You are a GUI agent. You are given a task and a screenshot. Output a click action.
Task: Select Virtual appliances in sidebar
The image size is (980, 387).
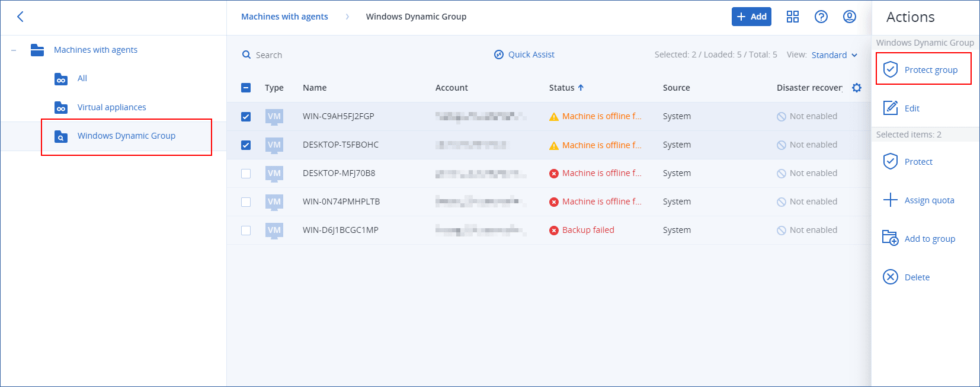pyautogui.click(x=111, y=107)
